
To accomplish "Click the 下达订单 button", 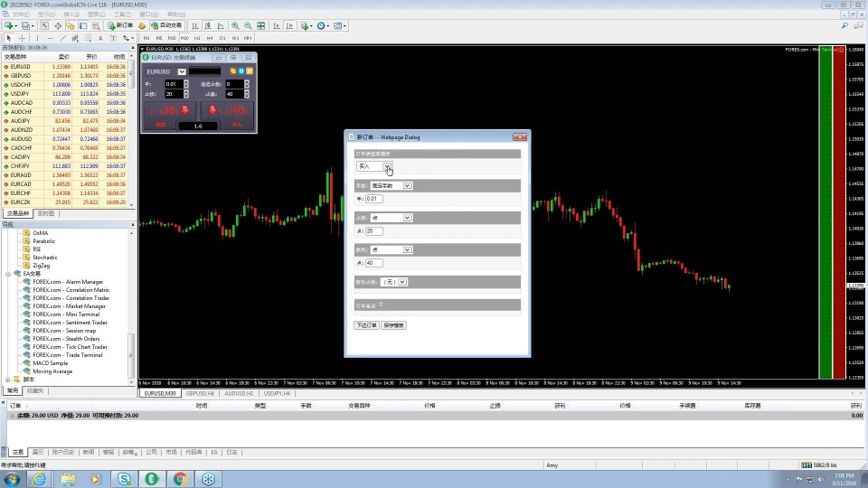I will pyautogui.click(x=366, y=324).
